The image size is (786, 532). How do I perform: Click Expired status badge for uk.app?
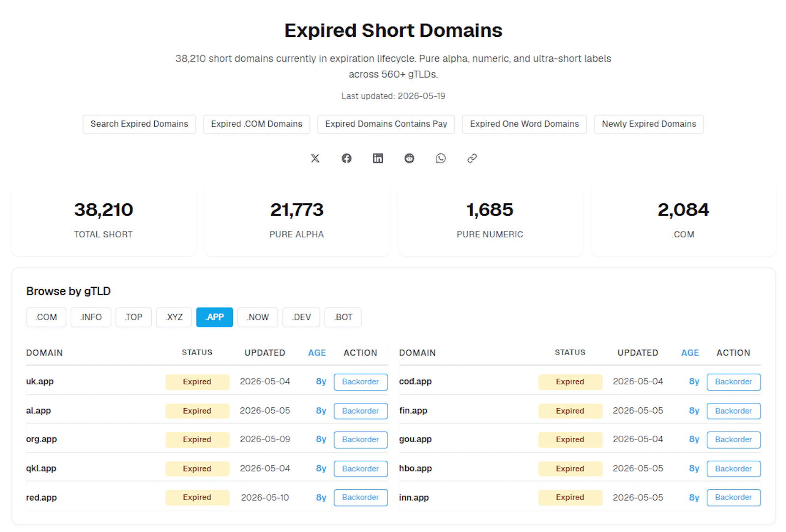(197, 382)
